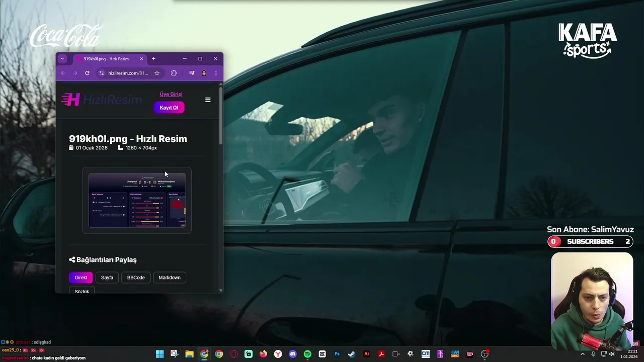The height and width of the screenshot is (362, 644).
Task: Click the KAFA Sports logo
Action: (587, 40)
